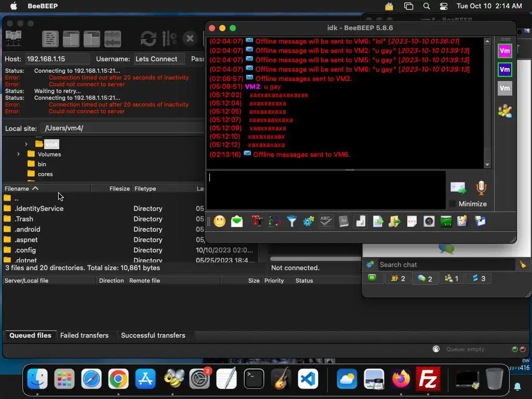The image size is (532, 399).
Task: Click the blue funnel filter icon
Action: pos(291,221)
